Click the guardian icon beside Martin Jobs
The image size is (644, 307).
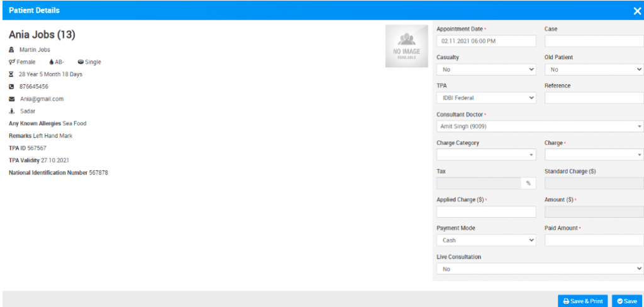tap(11, 50)
